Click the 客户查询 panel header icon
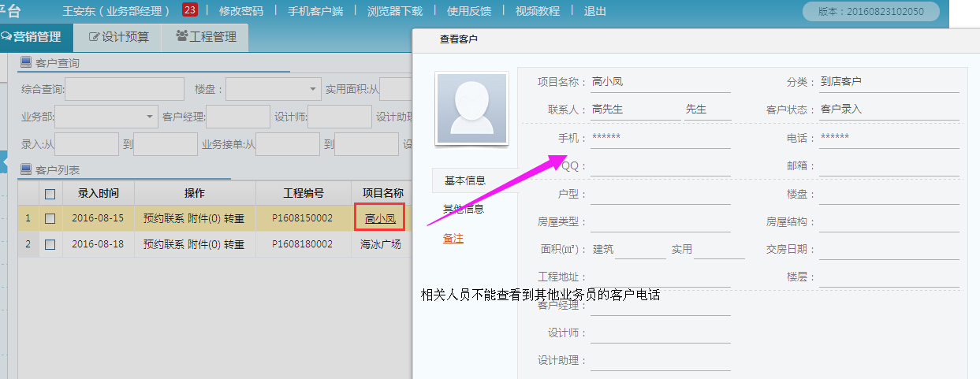 tap(26, 63)
